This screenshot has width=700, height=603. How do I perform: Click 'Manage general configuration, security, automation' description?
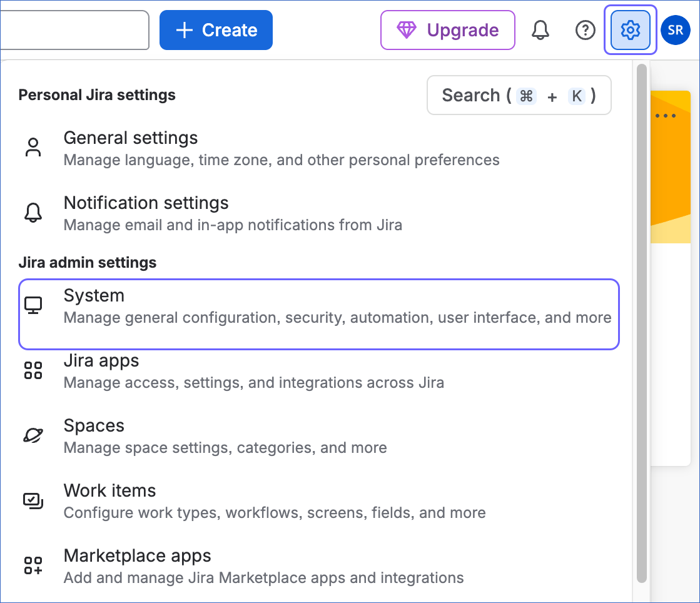click(x=338, y=317)
